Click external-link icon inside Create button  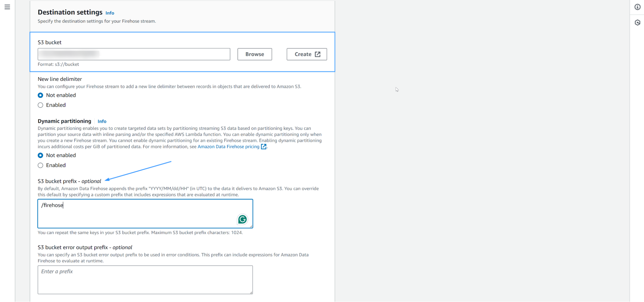tap(317, 54)
